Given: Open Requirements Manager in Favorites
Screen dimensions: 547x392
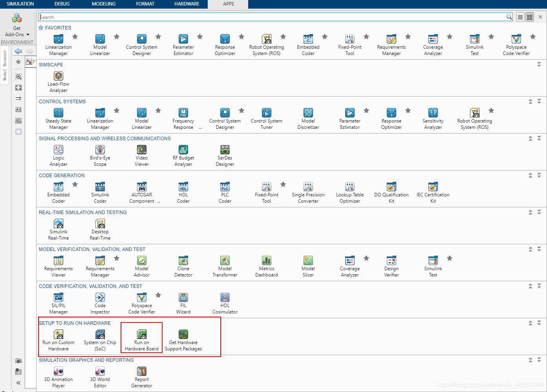Looking at the screenshot, I should [x=391, y=45].
